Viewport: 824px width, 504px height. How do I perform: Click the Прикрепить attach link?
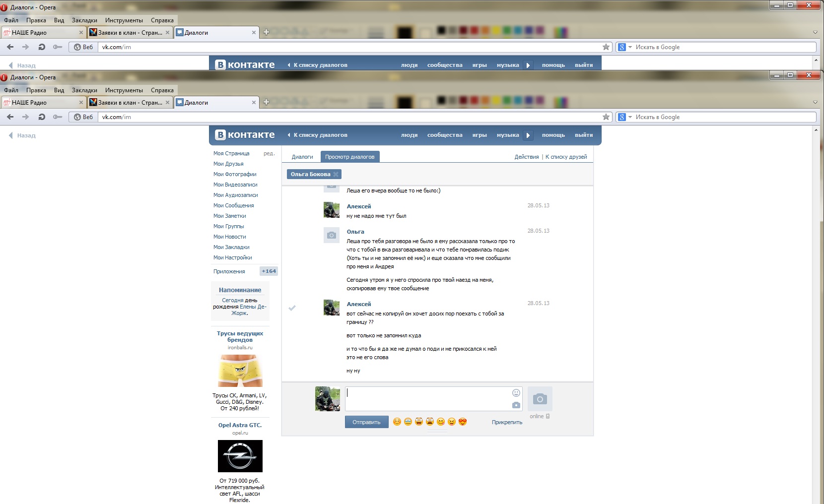(507, 422)
